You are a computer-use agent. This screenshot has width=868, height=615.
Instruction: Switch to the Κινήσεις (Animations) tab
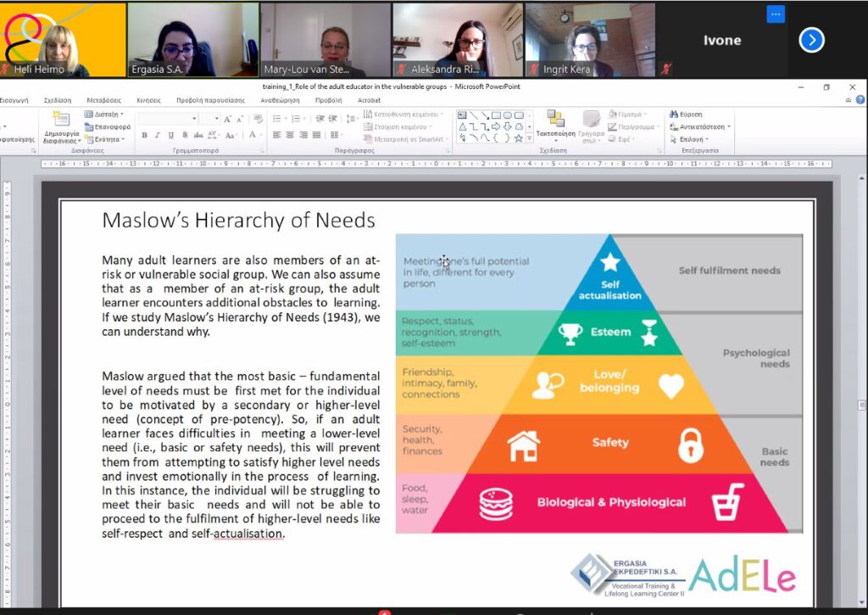pos(148,100)
